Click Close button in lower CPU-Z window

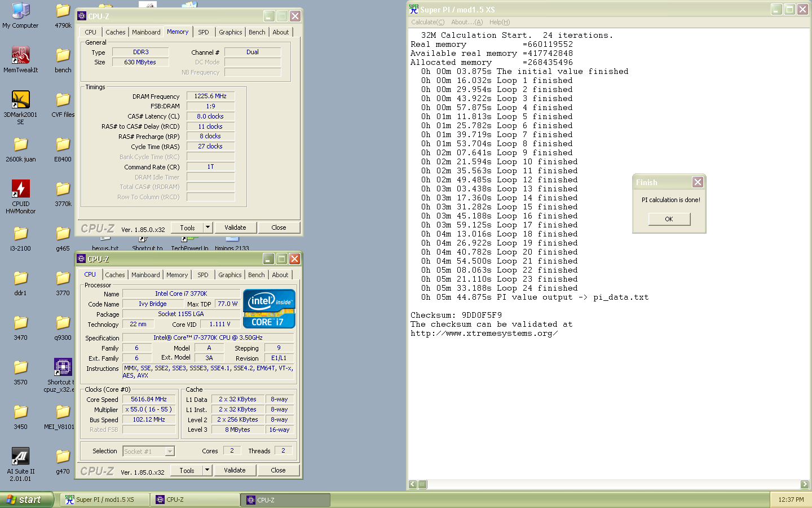[278, 470]
